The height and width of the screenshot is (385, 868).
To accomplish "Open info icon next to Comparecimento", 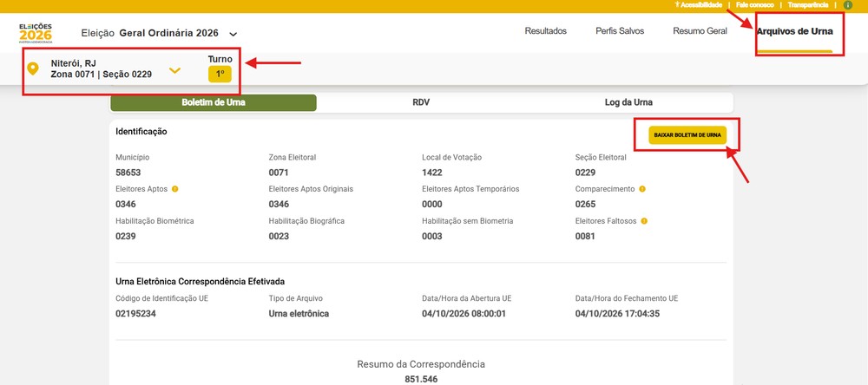I will point(642,189).
